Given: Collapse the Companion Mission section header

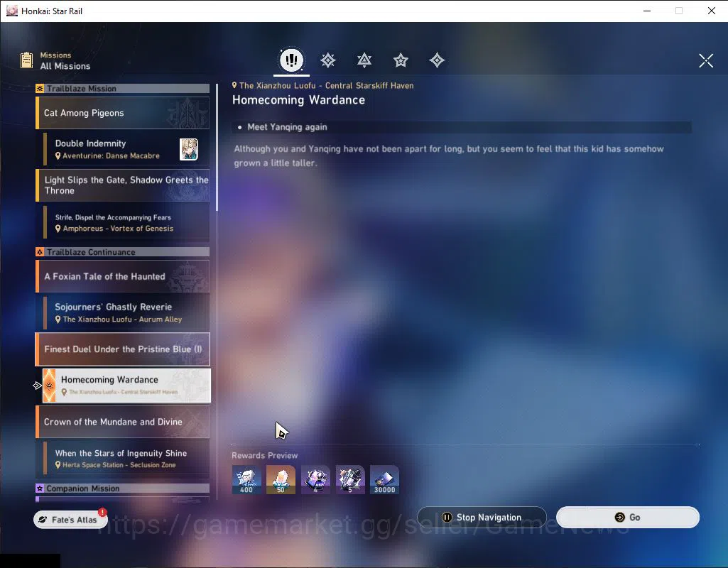Looking at the screenshot, I should pos(123,488).
